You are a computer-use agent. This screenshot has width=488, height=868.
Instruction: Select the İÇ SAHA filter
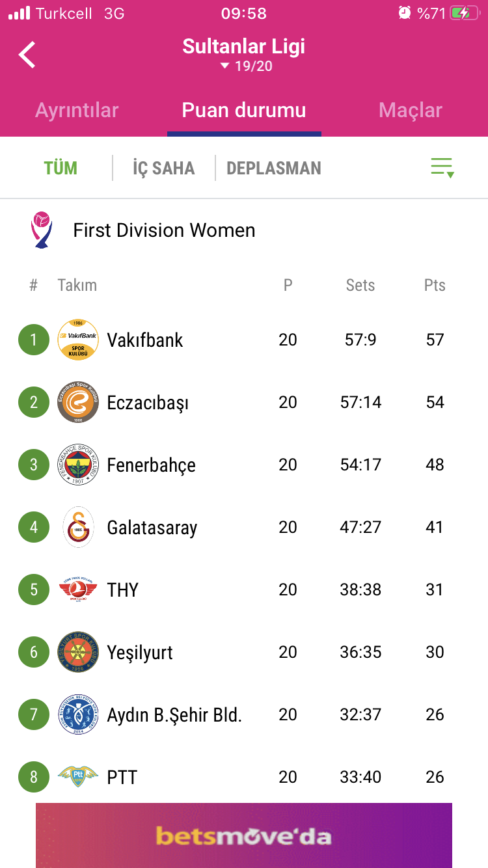tap(164, 168)
